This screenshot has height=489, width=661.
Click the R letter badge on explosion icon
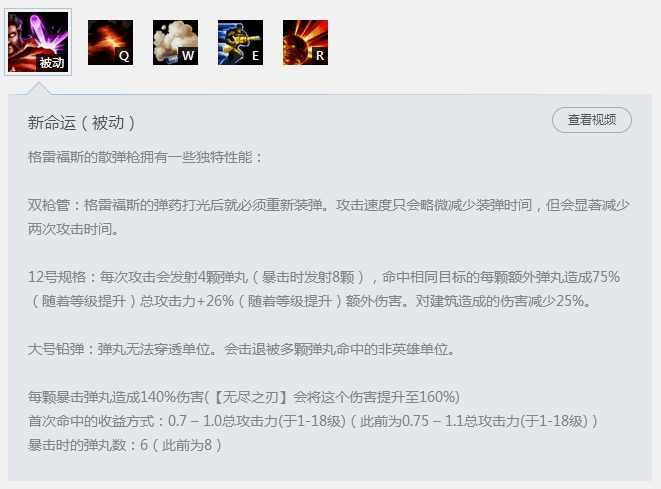tap(320, 56)
